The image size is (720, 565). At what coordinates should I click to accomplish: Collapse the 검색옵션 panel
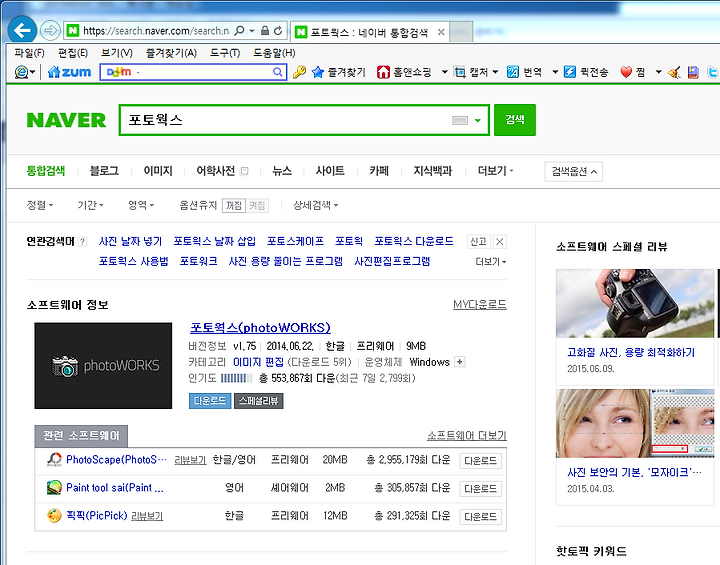[x=574, y=172]
